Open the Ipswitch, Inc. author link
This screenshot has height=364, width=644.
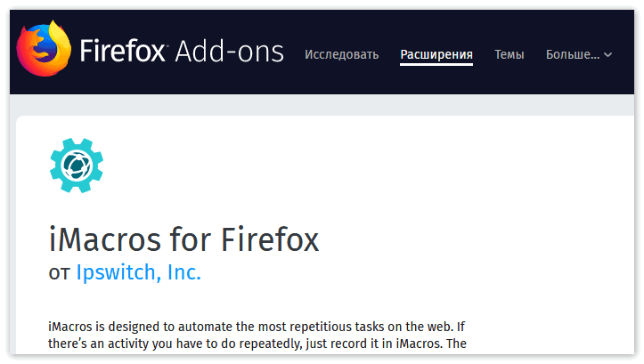[138, 272]
